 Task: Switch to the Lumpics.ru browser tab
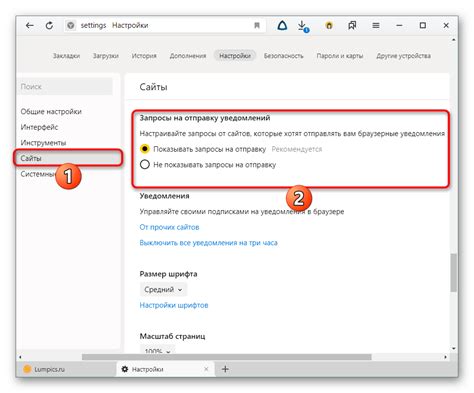click(66, 369)
